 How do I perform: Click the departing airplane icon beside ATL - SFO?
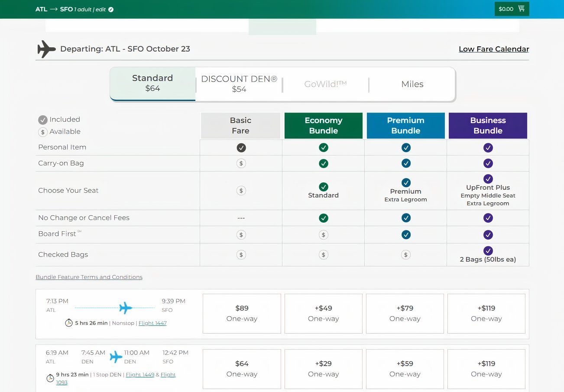point(46,49)
